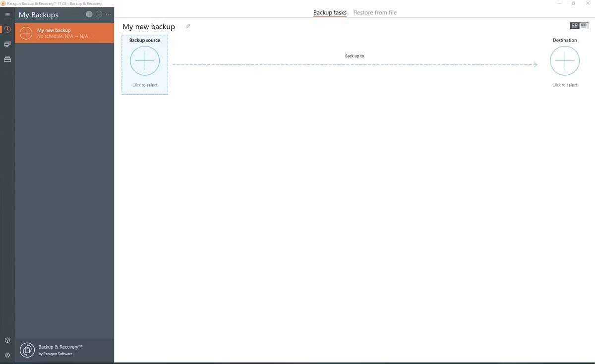595x364 pixels.
Task: Open the ellipsis options menu in My Backups
Action: (x=108, y=14)
